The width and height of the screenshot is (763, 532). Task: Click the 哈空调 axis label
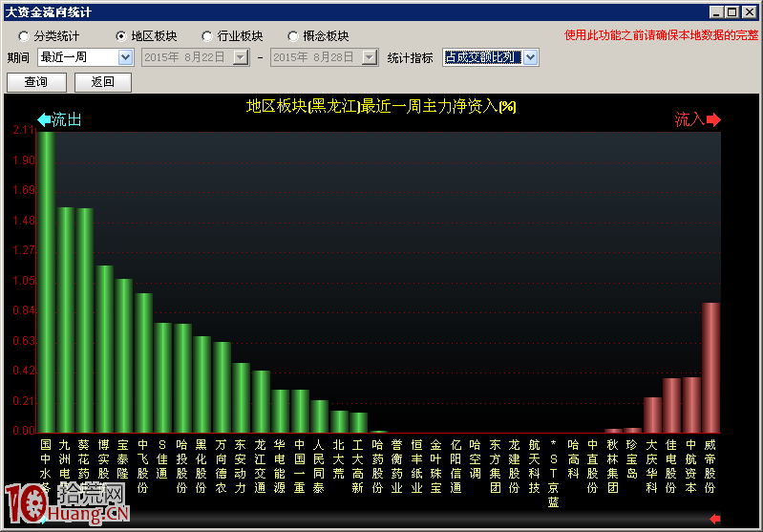(475, 459)
